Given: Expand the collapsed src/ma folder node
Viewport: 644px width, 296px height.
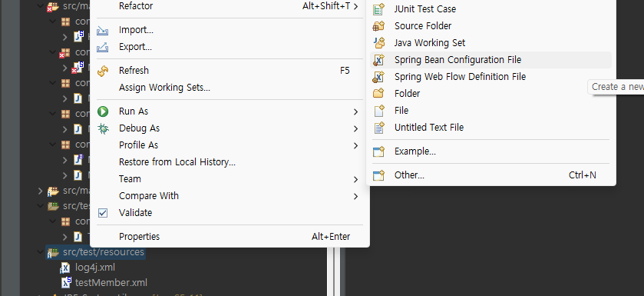Looking at the screenshot, I should [40, 191].
